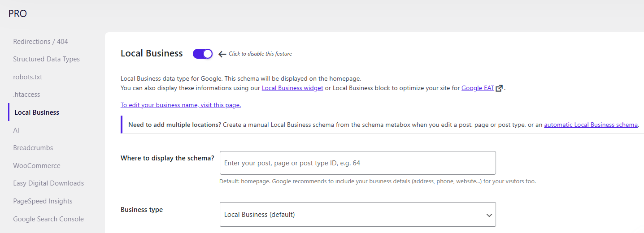Follow the Local Business widget link
Screen dimensions: 644x233
tap(292, 88)
